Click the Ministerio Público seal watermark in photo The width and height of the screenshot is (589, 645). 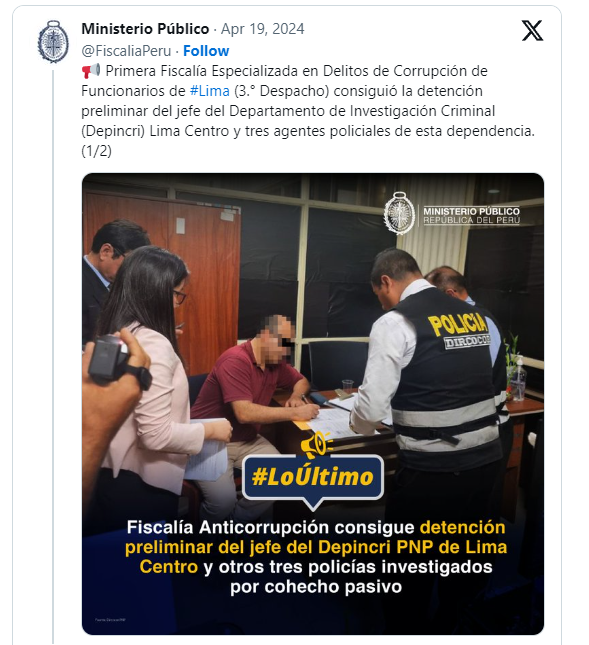tap(399, 213)
